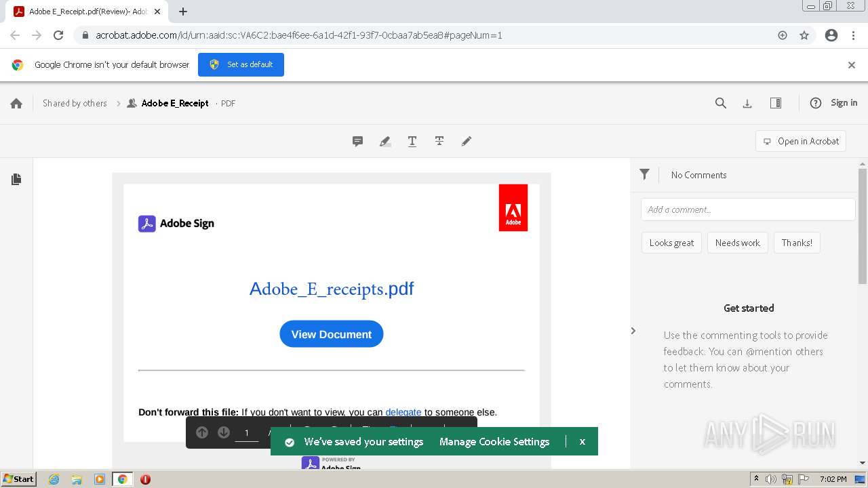The height and width of the screenshot is (488, 868).
Task: Close the Adobe E_Receipt browser tab
Action: 157,12
